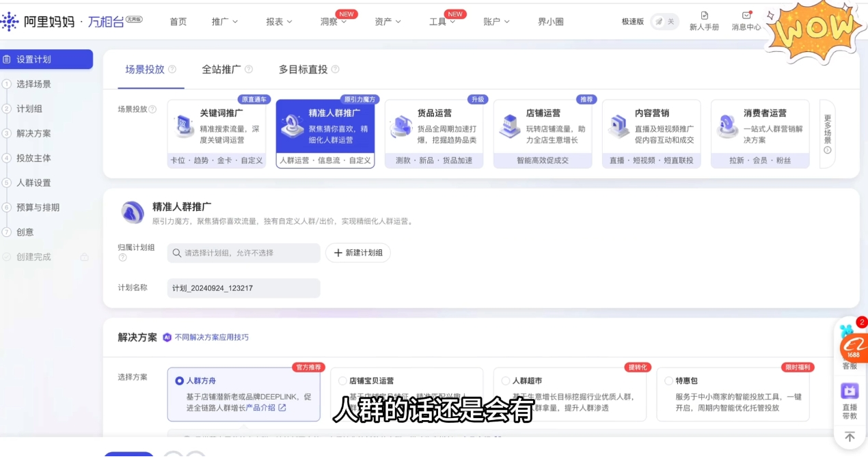Toggle the 极速版 switch
This screenshot has height=472, width=868.
[x=664, y=21]
